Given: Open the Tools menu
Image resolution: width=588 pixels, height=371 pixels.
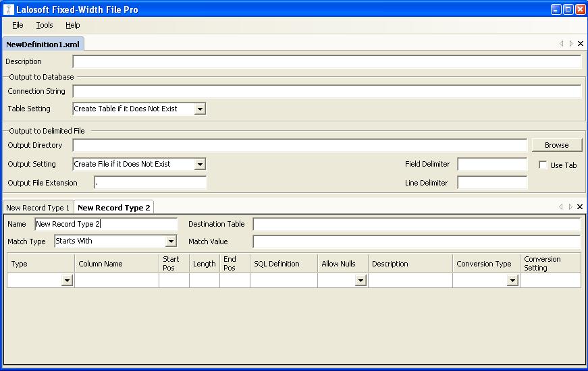Looking at the screenshot, I should (x=45, y=25).
